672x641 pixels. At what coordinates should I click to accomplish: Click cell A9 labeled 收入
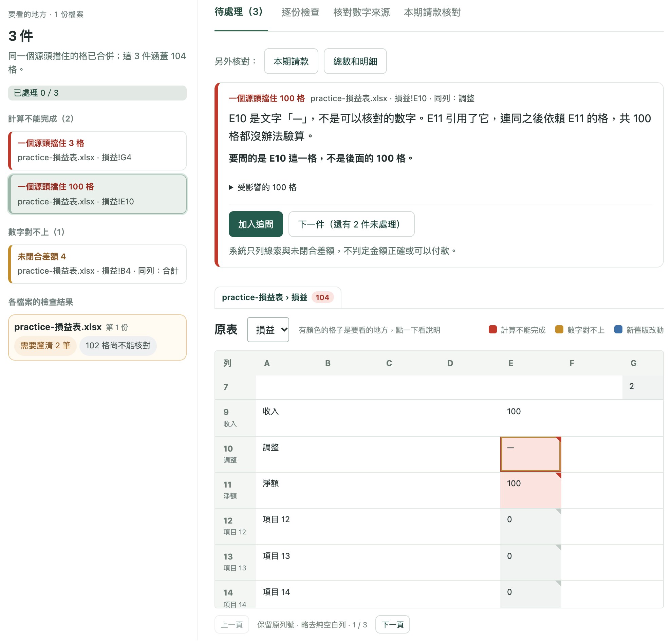286,418
